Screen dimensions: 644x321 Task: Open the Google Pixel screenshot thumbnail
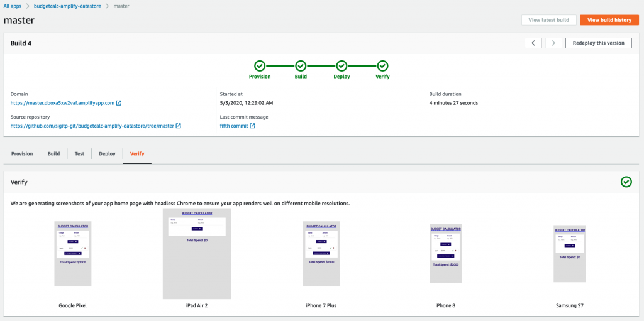pos(73,253)
